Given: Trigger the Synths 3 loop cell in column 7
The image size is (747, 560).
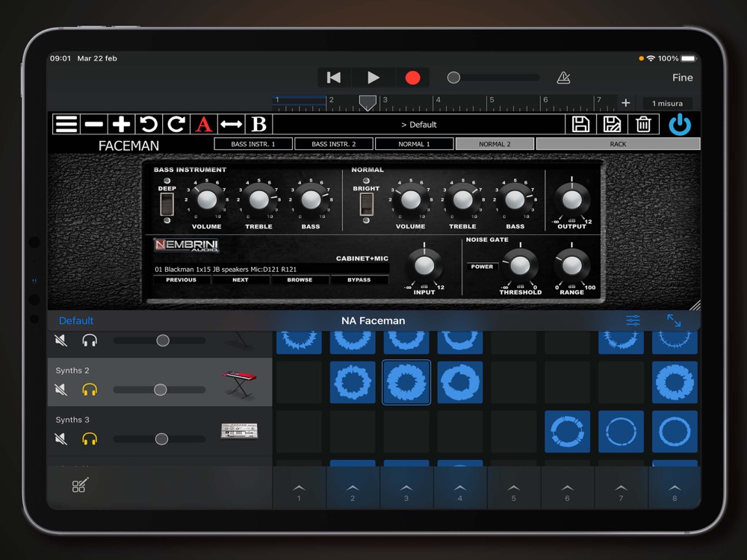Looking at the screenshot, I should [x=621, y=432].
